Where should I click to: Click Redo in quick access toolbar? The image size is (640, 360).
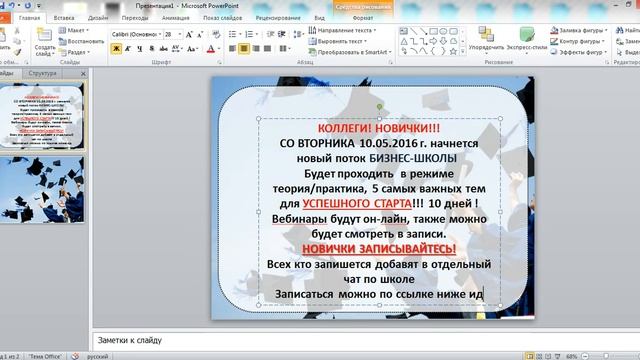click(x=28, y=6)
